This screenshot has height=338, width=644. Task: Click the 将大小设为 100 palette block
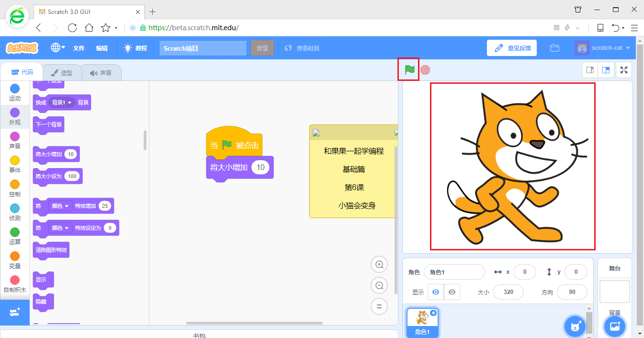[x=57, y=176]
